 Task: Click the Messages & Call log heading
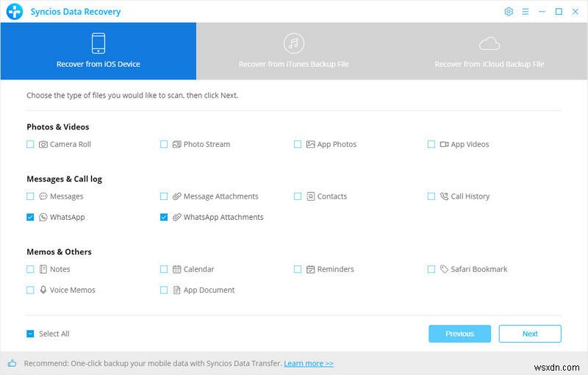[64, 179]
